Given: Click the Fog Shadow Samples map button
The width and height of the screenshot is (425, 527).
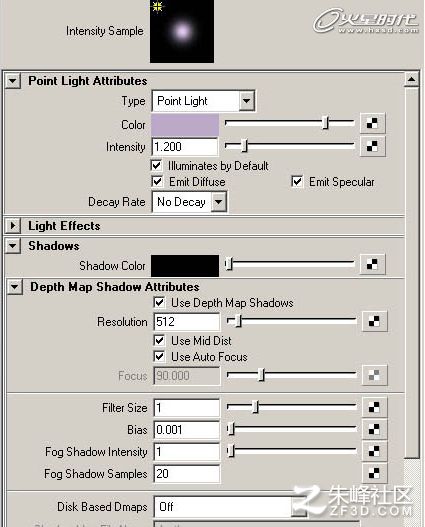Looking at the screenshot, I should click(x=375, y=473).
